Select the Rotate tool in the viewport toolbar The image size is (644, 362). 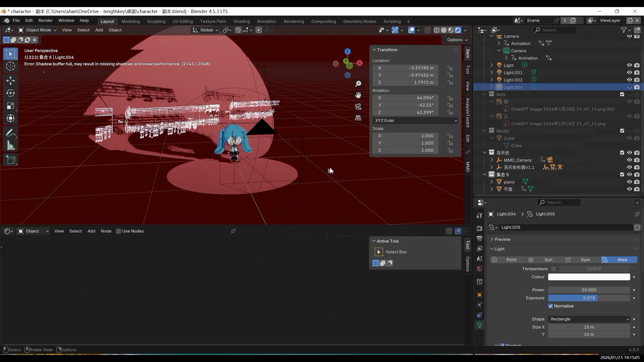tap(10, 93)
